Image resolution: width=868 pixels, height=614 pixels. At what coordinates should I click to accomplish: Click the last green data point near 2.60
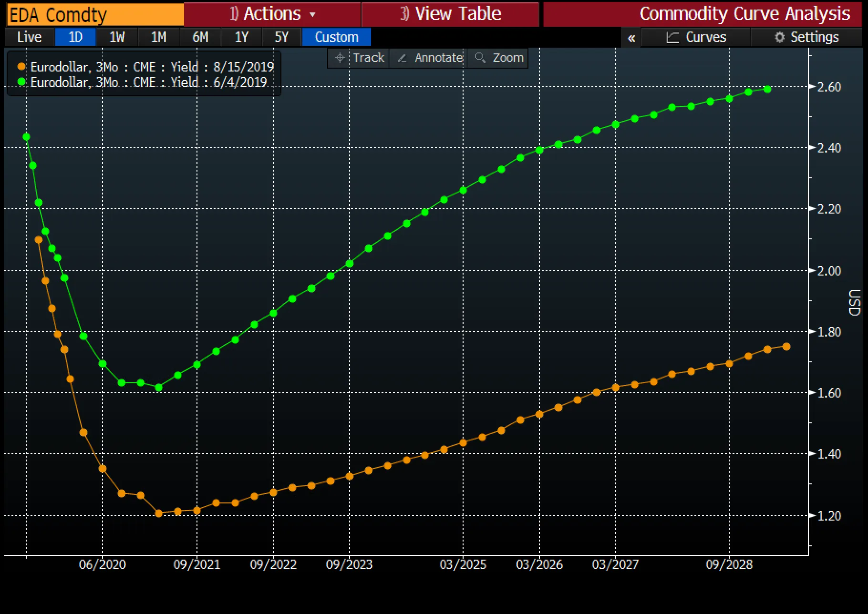coord(767,89)
